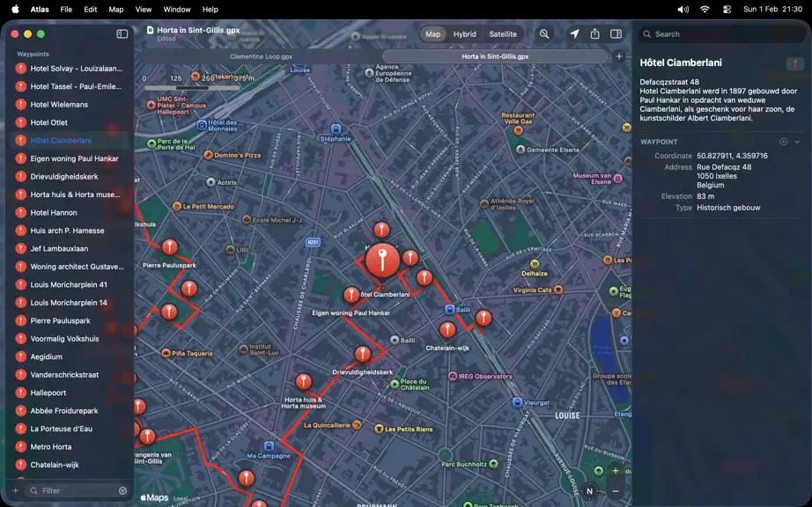
Task: Select the Eigen woning Paul Hankar pin
Action: 351,295
